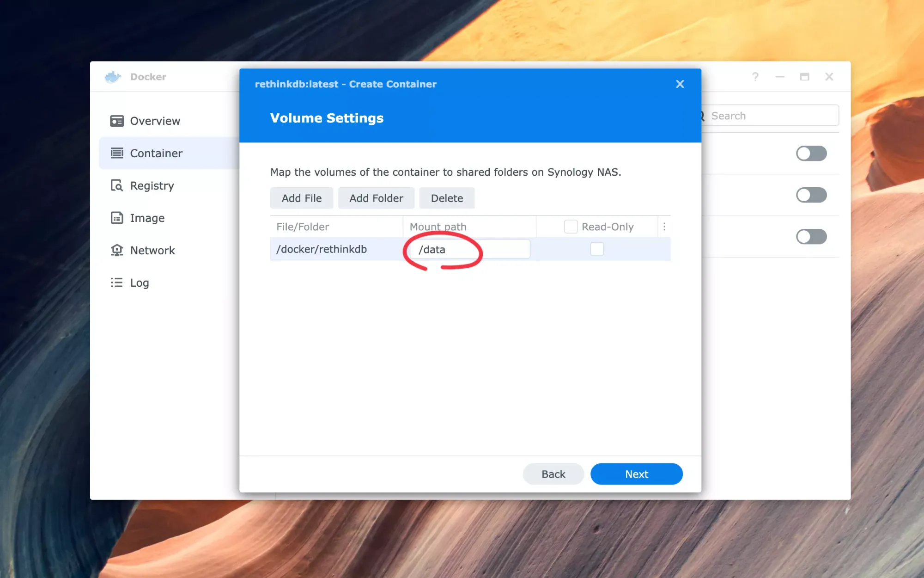Enable the second toggle on the right panel
924x578 pixels.
tap(812, 195)
